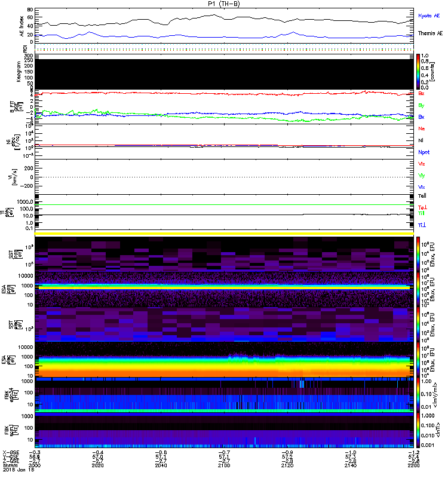Click the 2040 time tick label
This screenshot has height=478, width=448.
(x=161, y=465)
